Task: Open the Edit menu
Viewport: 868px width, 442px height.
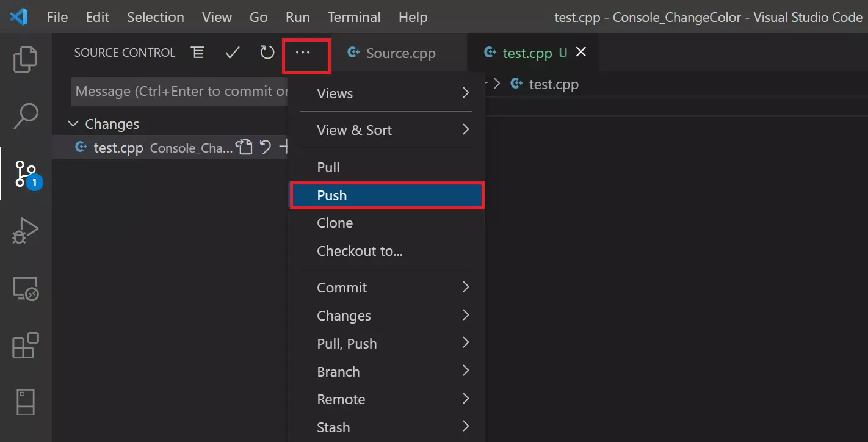Action: [x=98, y=16]
